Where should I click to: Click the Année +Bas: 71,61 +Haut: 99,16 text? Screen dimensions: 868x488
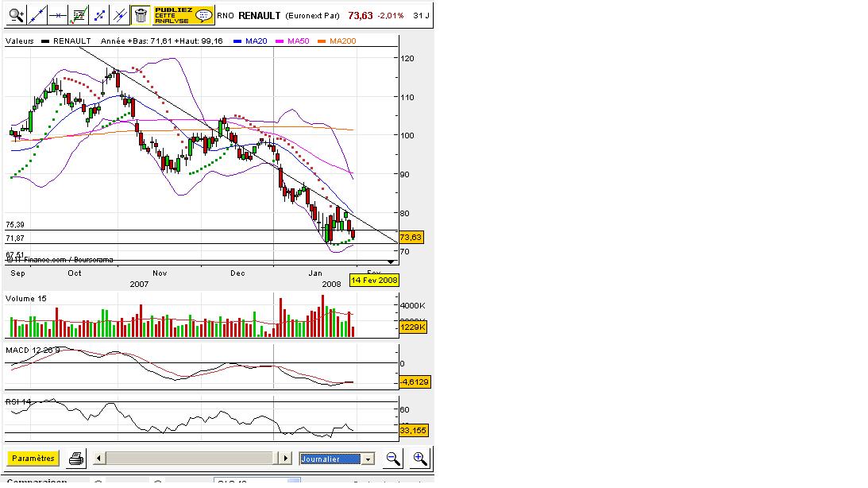point(162,41)
